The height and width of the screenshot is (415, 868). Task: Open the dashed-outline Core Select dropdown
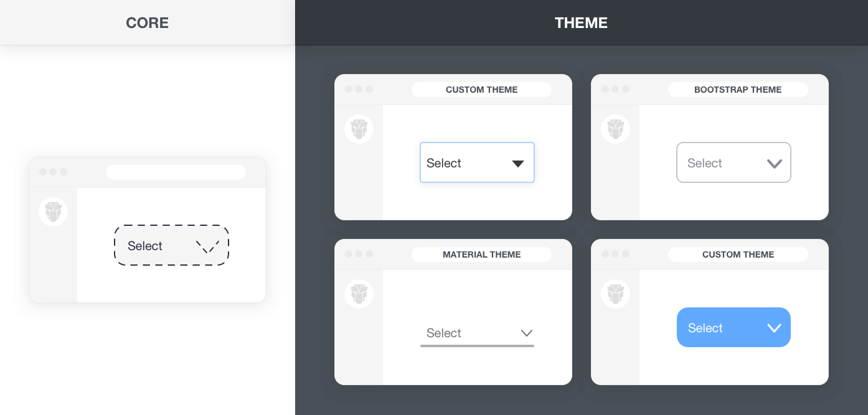point(171,246)
